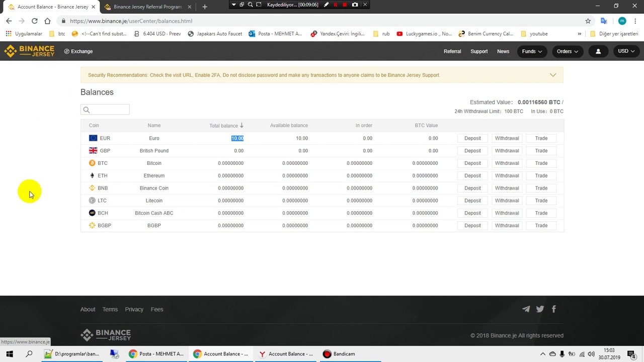Click Withdrawal for LTC

tap(507, 201)
